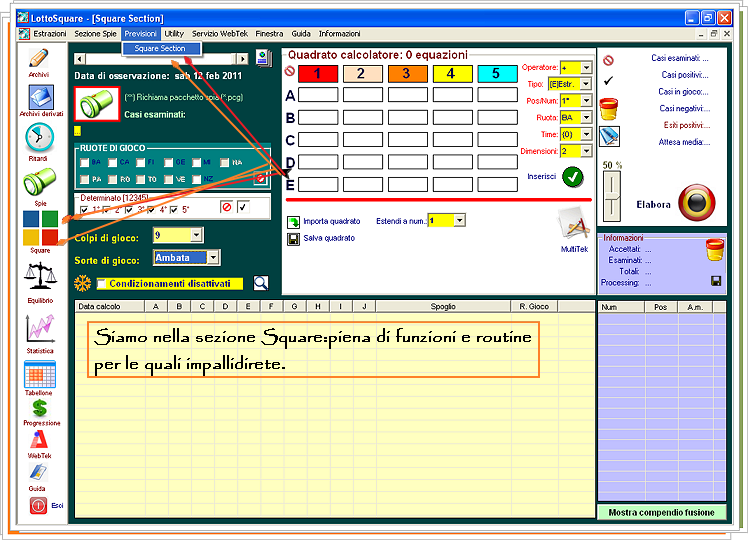Click the Richiama pacchetto spia flashlight button
This screenshot has width=748, height=540.
click(x=97, y=104)
